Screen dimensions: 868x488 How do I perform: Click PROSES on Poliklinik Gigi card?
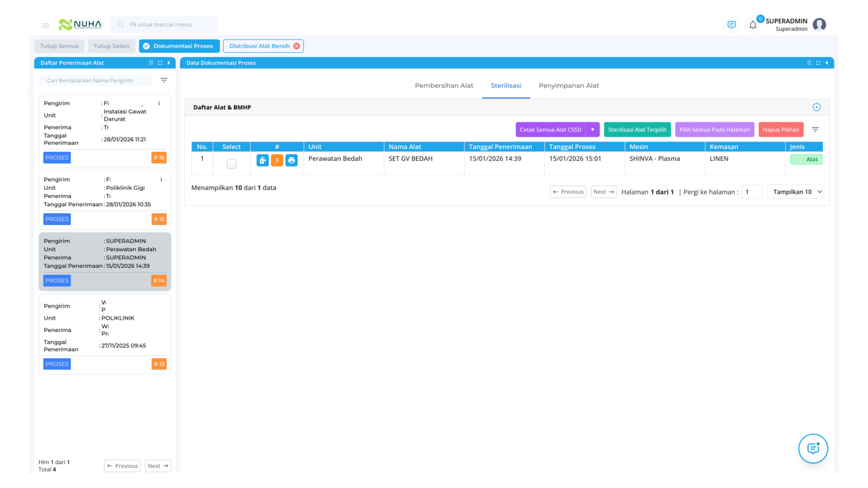pyautogui.click(x=57, y=219)
